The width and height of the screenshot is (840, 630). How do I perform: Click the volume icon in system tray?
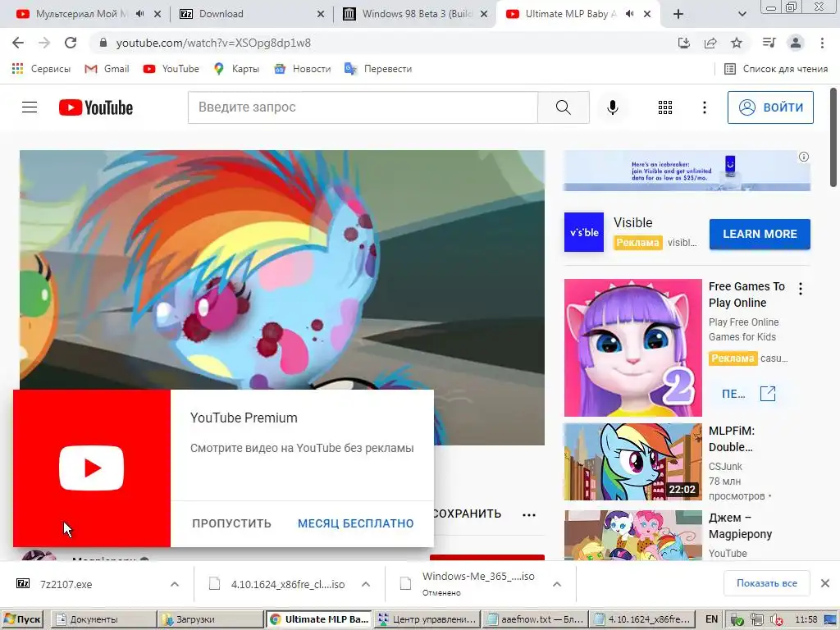[775, 620]
